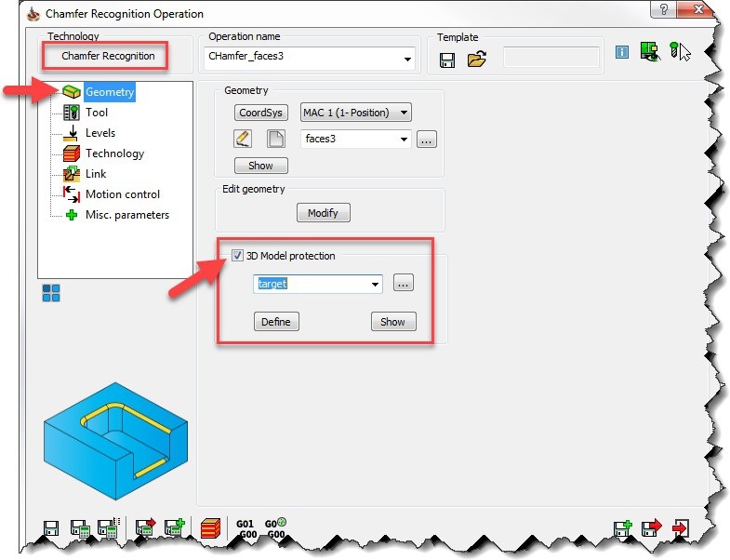
Task: Click the empty Template name field
Action: pos(551,58)
